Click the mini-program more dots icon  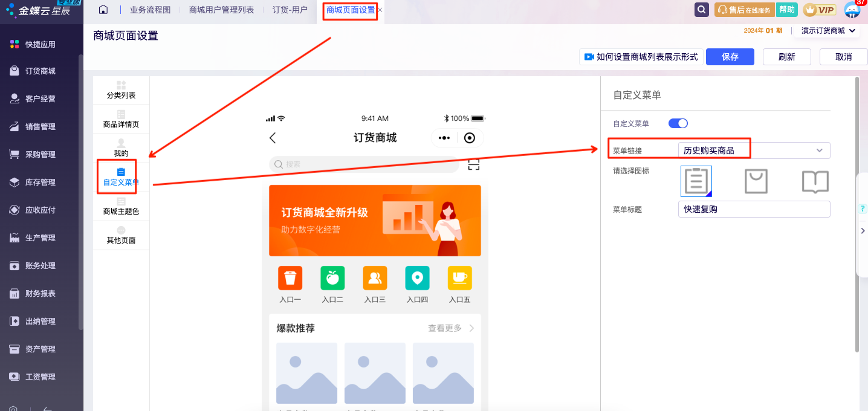pos(444,138)
